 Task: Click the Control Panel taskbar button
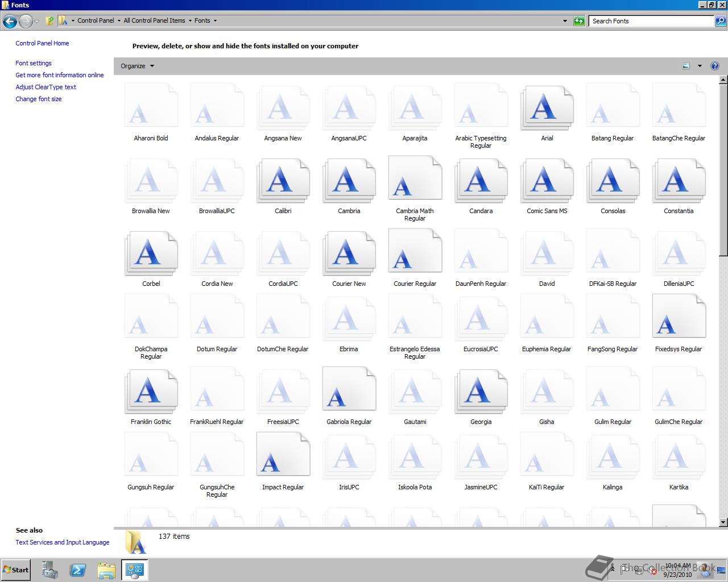pyautogui.click(x=135, y=570)
